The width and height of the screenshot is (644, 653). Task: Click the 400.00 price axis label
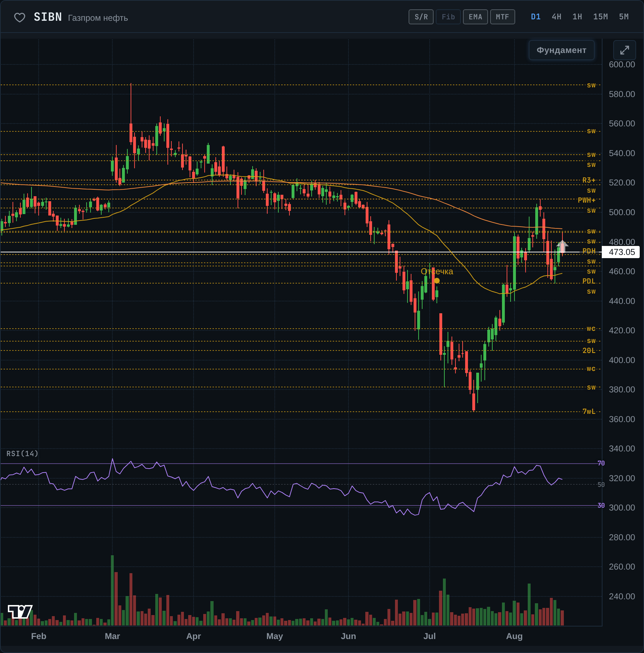(622, 360)
